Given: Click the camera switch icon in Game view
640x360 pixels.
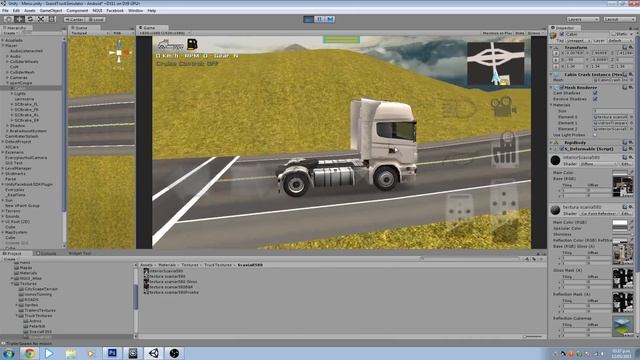Looking at the screenshot, I should coord(503,107).
